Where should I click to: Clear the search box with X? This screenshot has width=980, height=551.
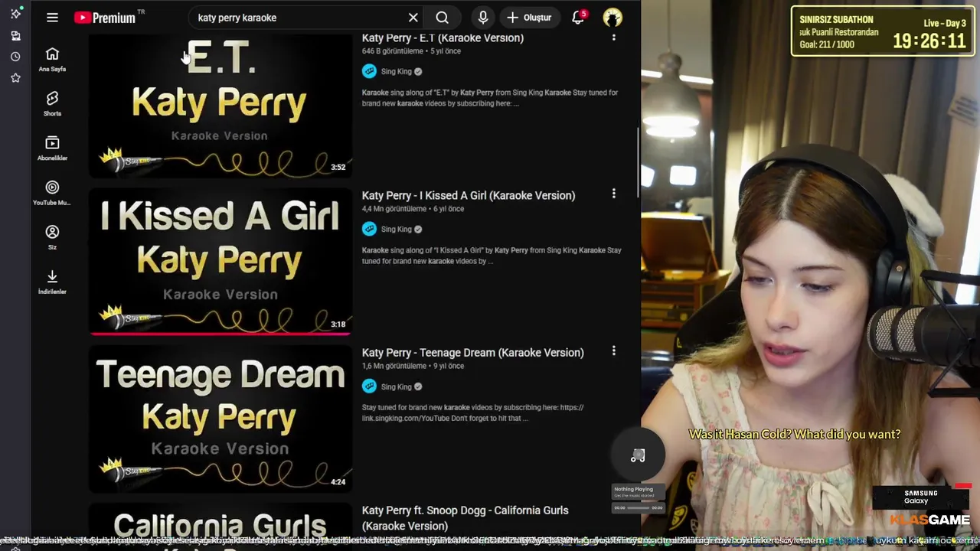[413, 18]
